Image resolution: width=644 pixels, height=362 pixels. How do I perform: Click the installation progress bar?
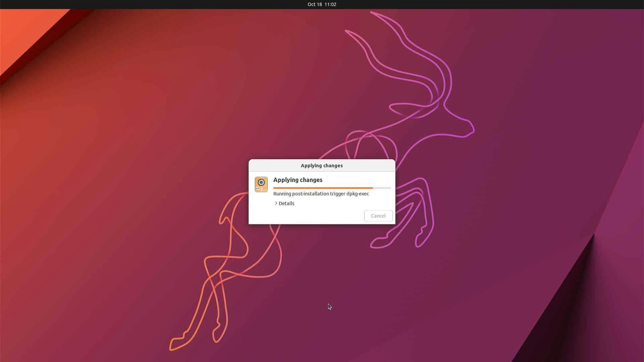(x=332, y=188)
